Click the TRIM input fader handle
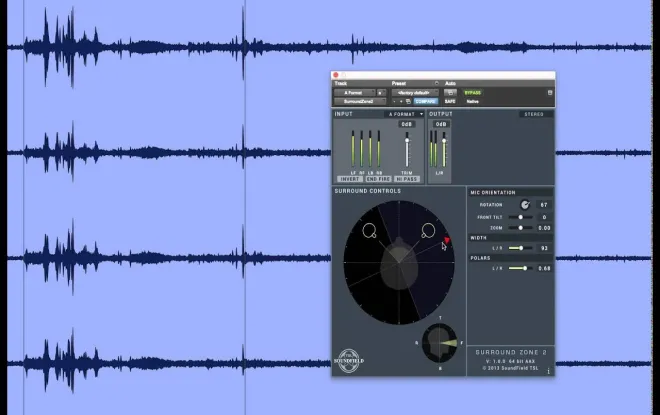Image resolution: width=660 pixels, height=415 pixels. (407, 141)
